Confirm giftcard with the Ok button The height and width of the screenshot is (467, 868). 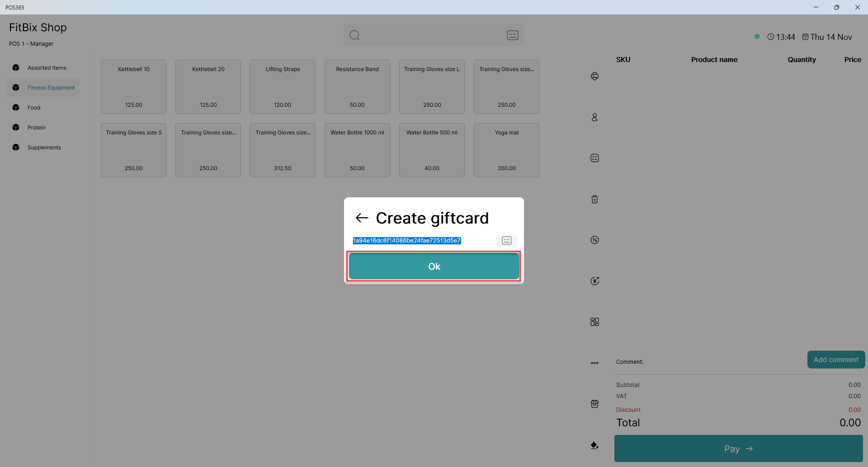(x=434, y=267)
